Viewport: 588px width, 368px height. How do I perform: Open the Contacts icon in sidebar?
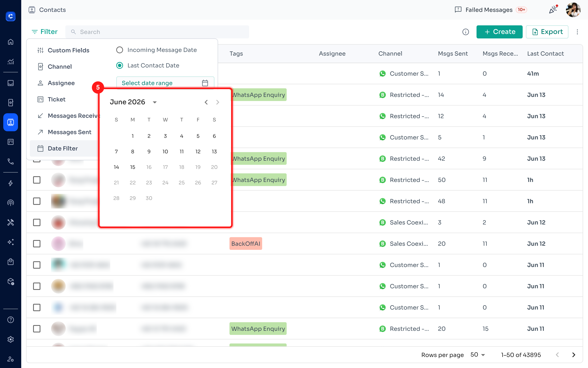(10, 122)
